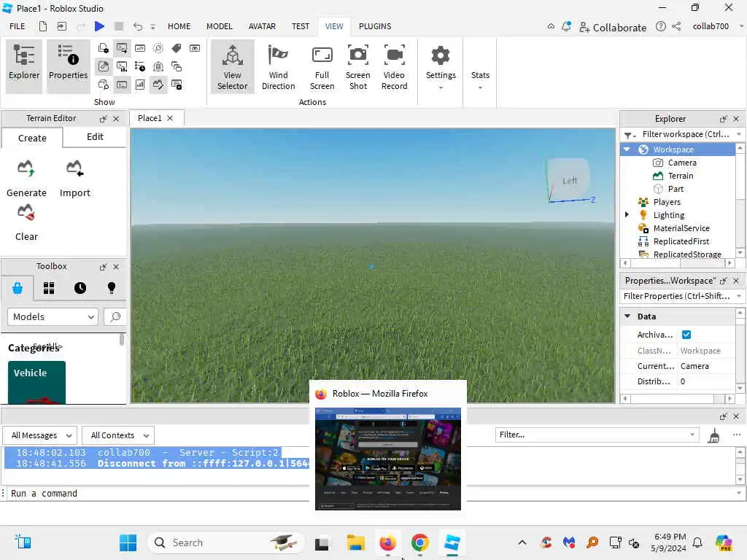Viewport: 747px width, 560px height.
Task: Open the collab700 account dropdown
Action: pyautogui.click(x=718, y=26)
